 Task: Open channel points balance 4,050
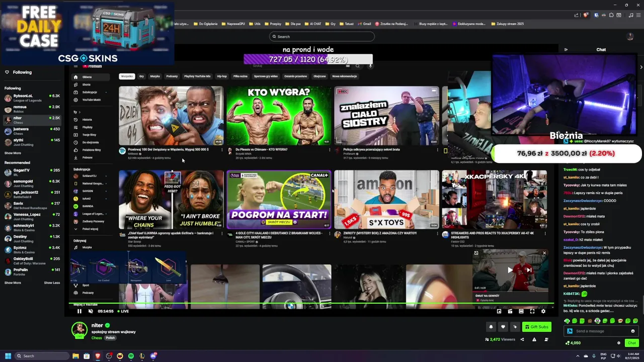573,343
